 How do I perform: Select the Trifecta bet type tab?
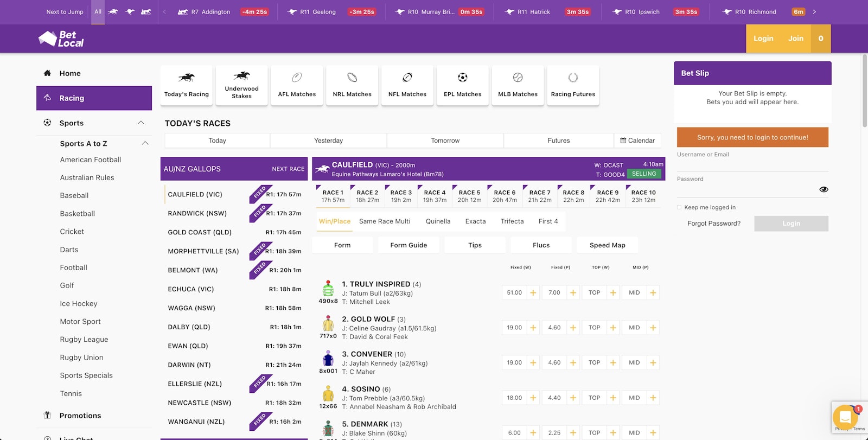pos(512,221)
